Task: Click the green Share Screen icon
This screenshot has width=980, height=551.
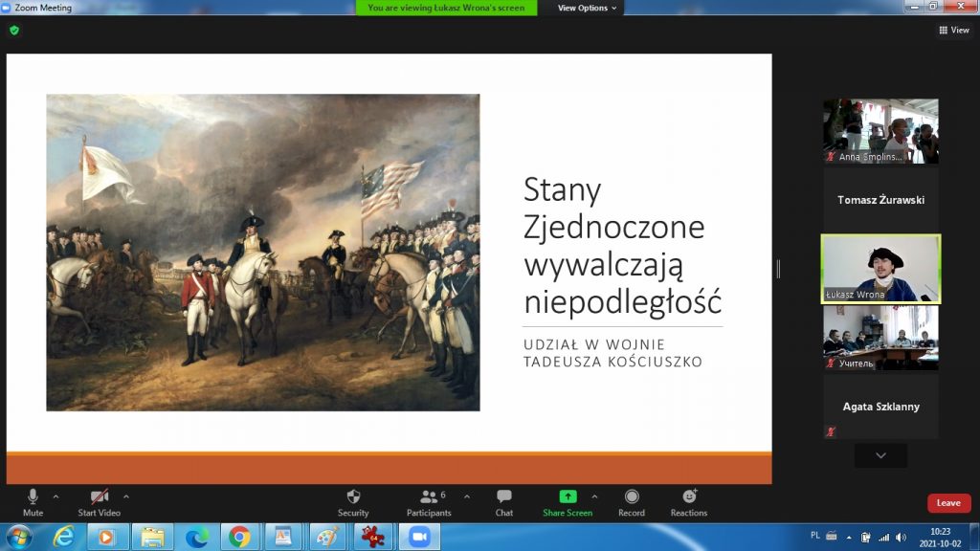Action: click(568, 496)
